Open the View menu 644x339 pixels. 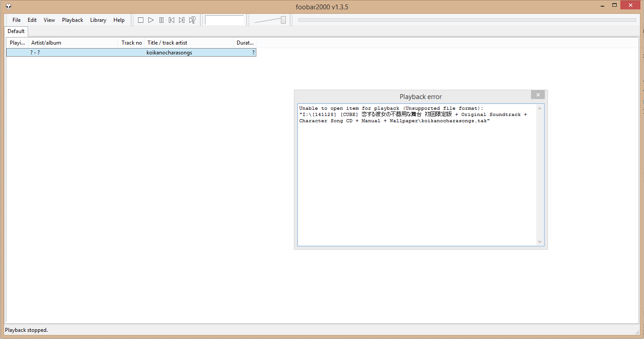50,20
